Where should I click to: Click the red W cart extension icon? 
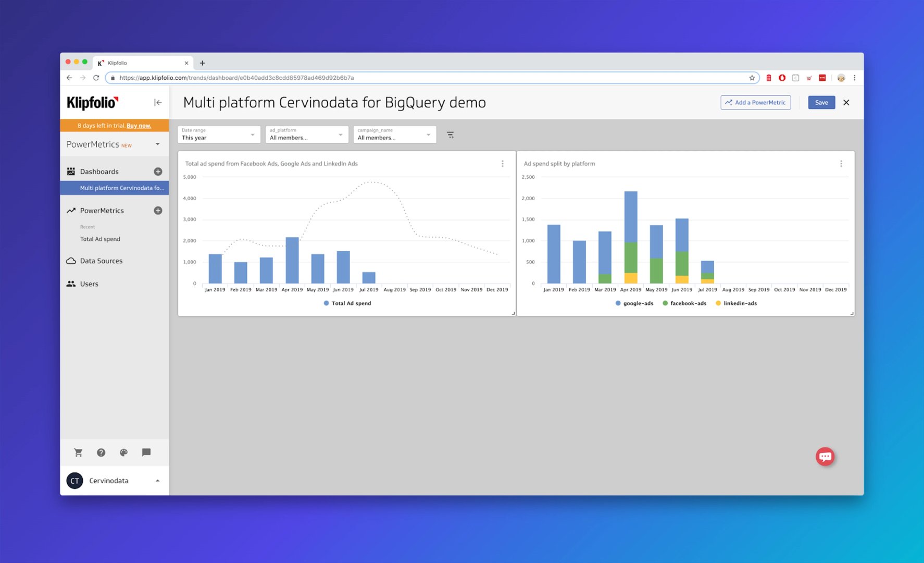pos(809,78)
